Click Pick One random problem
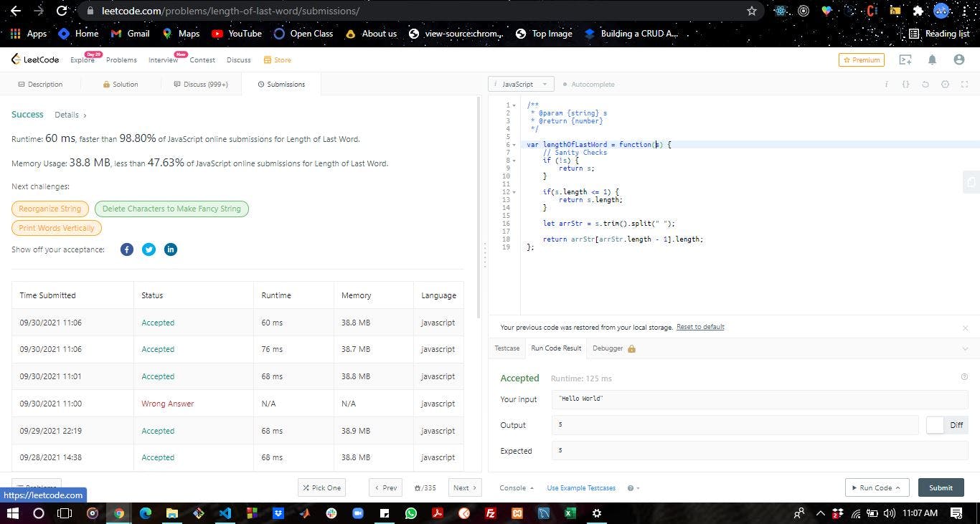980x524 pixels. click(321, 488)
